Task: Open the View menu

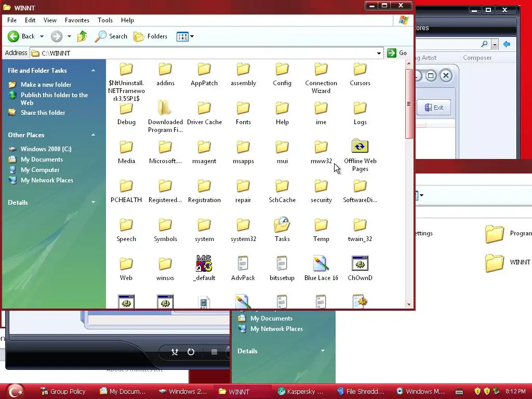Action: (x=50, y=20)
